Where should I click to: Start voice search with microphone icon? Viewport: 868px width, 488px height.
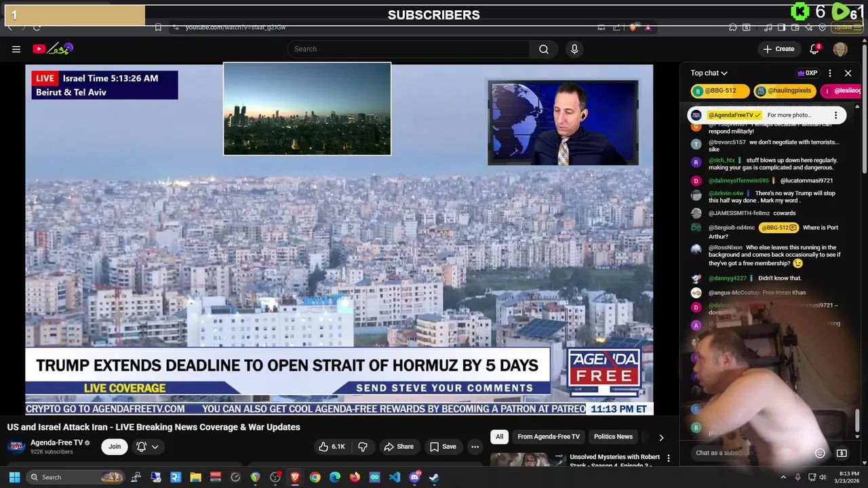(574, 49)
